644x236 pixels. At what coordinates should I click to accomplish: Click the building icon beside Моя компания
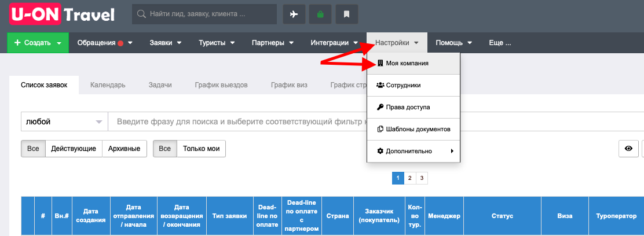(x=380, y=63)
